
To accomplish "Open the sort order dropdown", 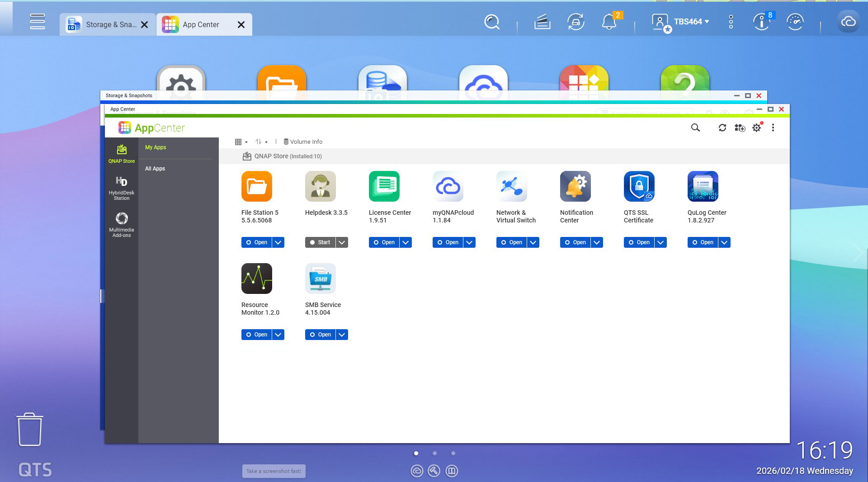I will point(261,142).
